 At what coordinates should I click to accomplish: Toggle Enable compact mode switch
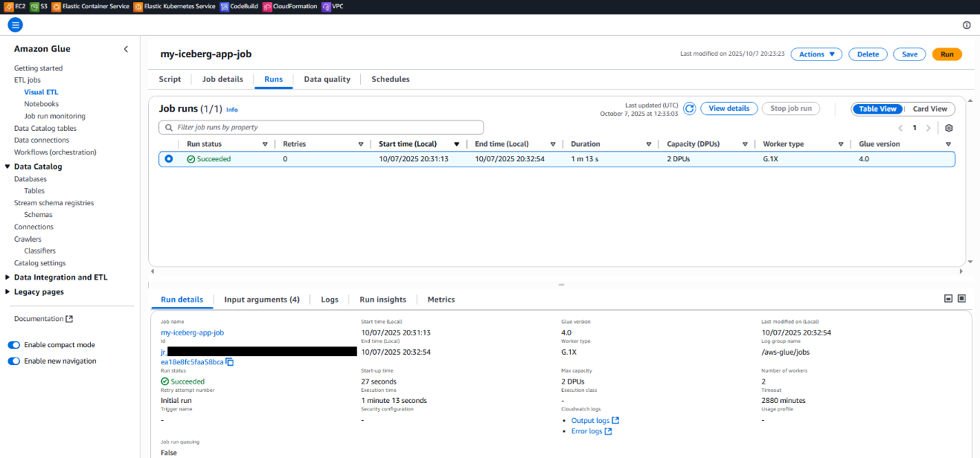14,345
